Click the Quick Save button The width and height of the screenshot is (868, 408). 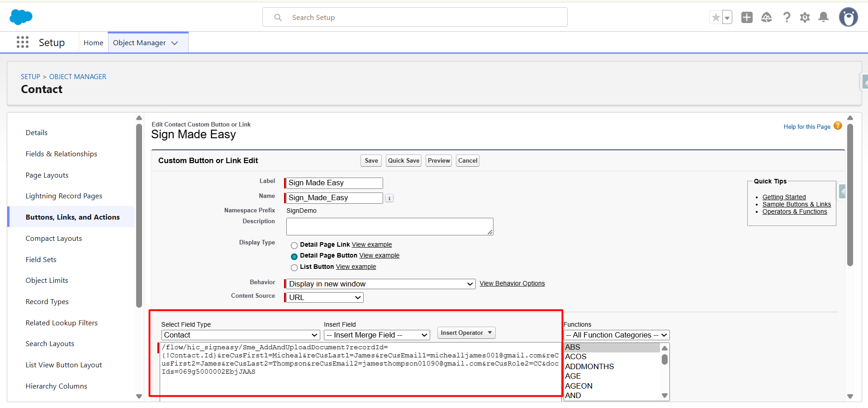click(403, 161)
